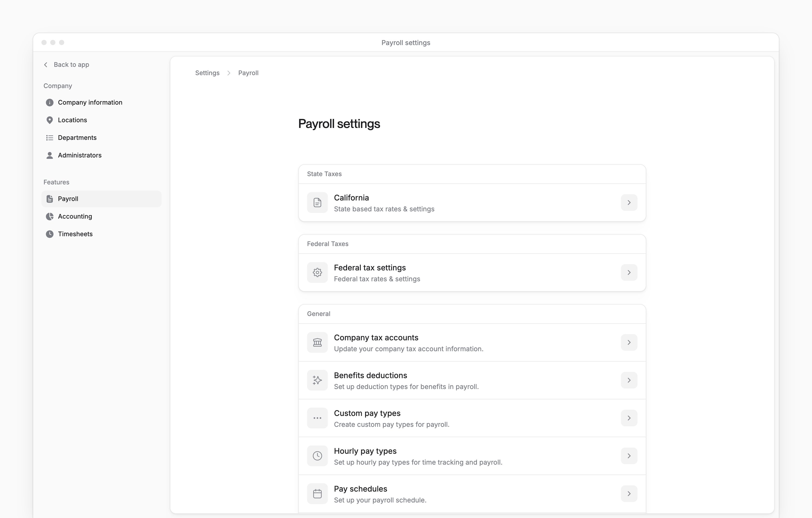The height and width of the screenshot is (518, 812).
Task: Click the California document icon
Action: [317, 202]
